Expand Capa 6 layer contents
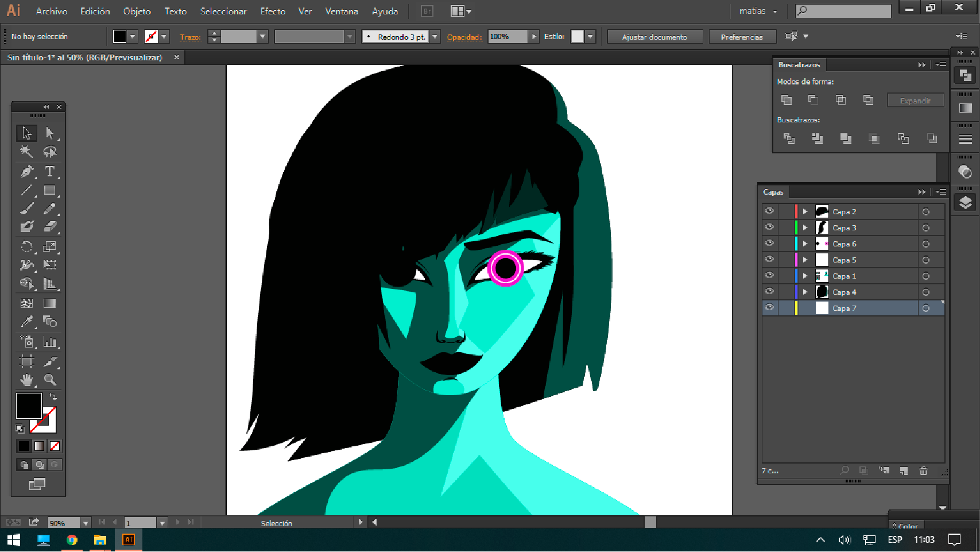Image resolution: width=980 pixels, height=552 pixels. point(805,244)
